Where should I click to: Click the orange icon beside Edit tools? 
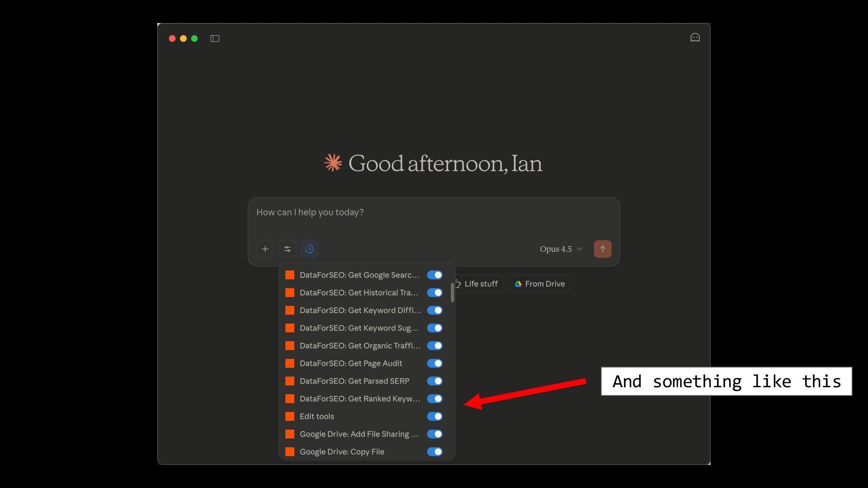coord(290,417)
